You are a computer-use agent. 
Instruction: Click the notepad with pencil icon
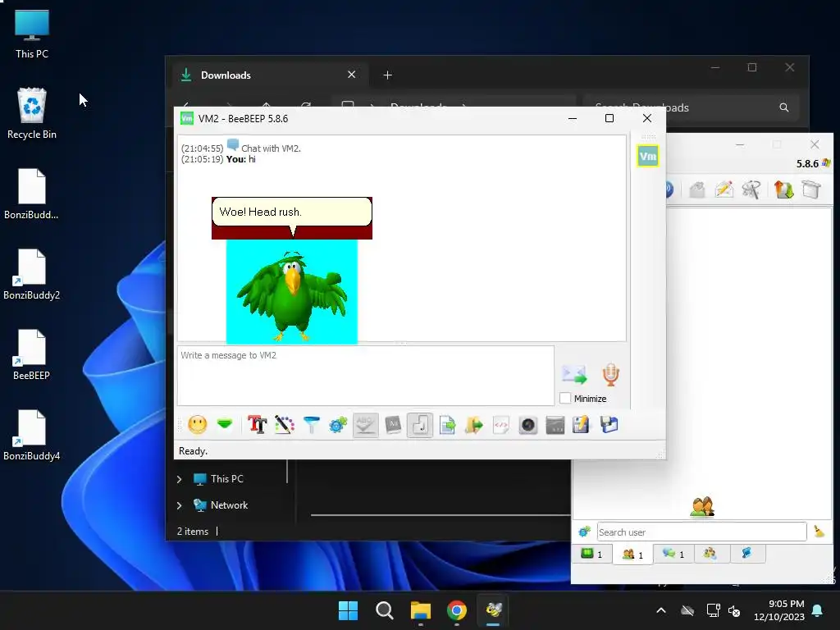tap(582, 425)
